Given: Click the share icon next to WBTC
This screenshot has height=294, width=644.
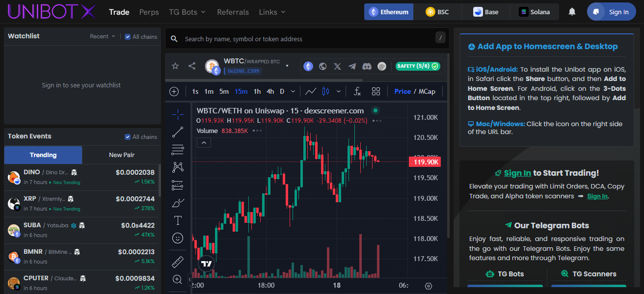Looking at the screenshot, I should 192,66.
